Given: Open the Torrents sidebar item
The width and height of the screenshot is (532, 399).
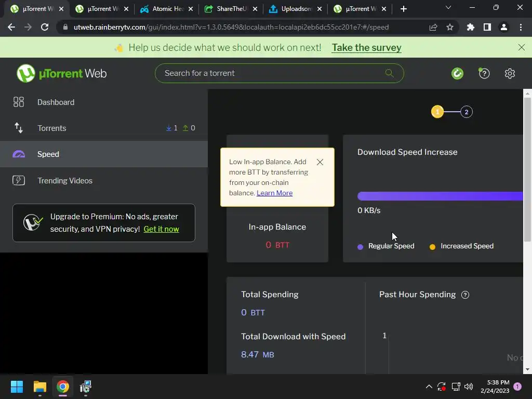Looking at the screenshot, I should tap(104, 128).
